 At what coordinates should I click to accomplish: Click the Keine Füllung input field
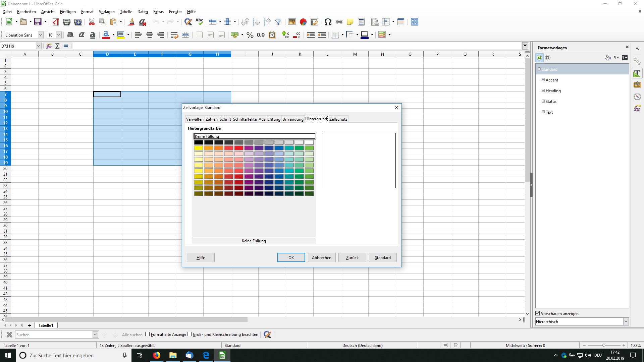click(254, 136)
